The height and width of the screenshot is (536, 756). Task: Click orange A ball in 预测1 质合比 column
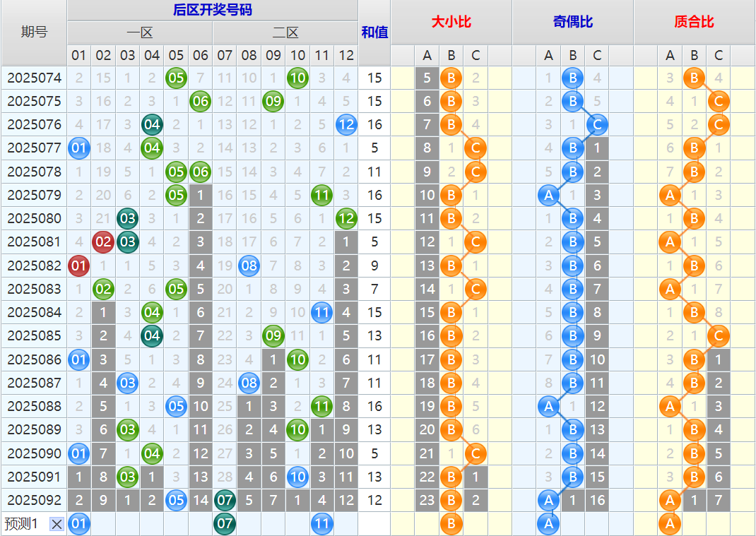coord(671,523)
